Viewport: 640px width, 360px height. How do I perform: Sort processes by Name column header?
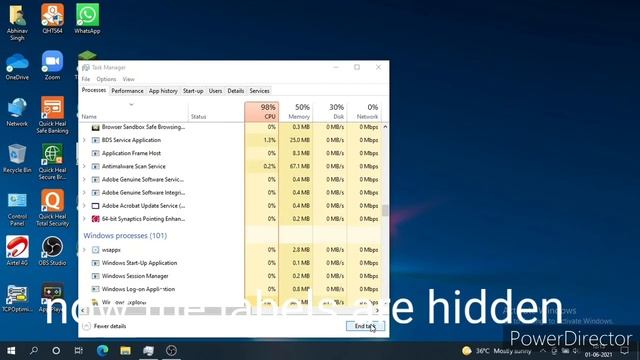[x=133, y=112]
